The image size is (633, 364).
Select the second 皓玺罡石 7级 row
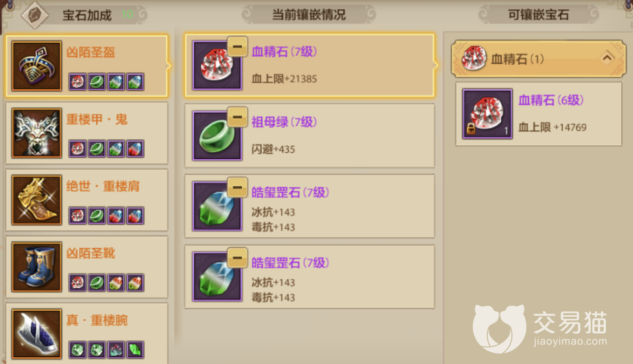(x=309, y=277)
